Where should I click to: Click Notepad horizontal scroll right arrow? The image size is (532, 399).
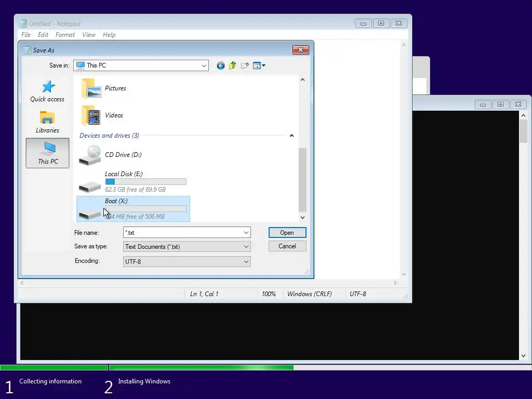(395, 283)
